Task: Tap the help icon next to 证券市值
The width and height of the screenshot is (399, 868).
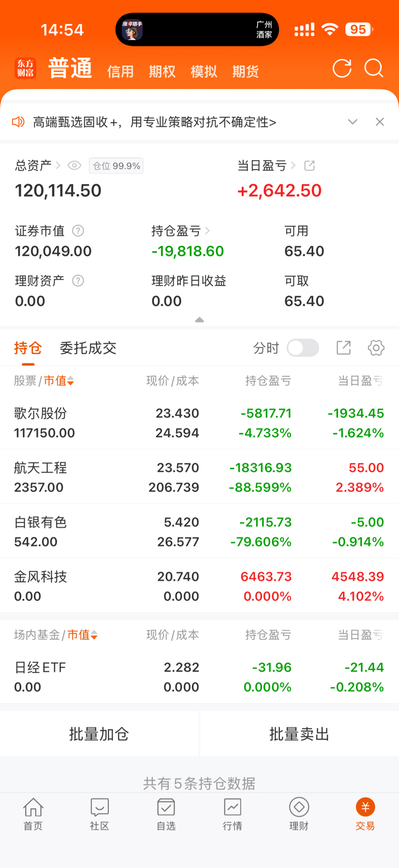Action: coord(78,230)
